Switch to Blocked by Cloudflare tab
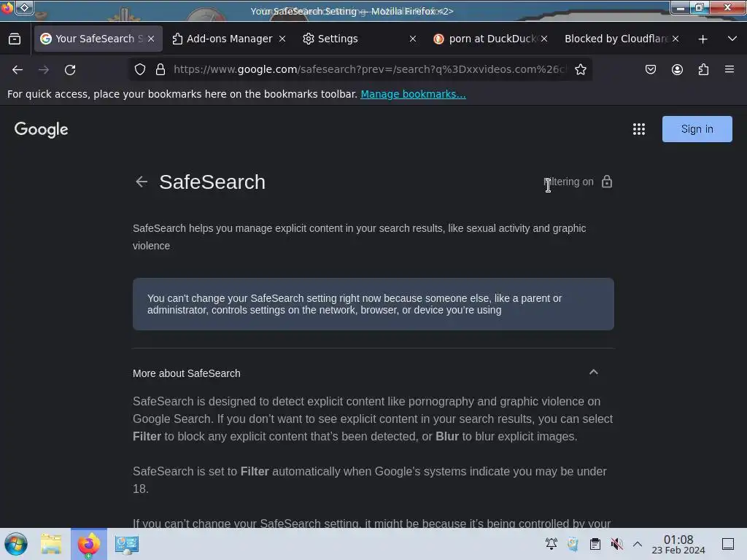 622,39
